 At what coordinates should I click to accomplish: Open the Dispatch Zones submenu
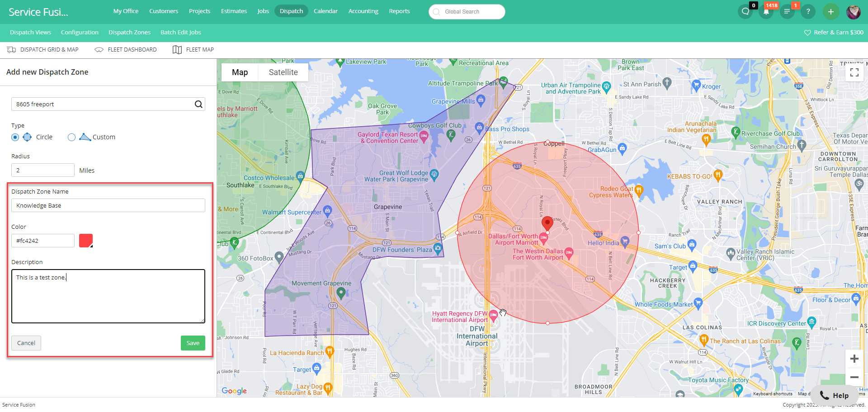pyautogui.click(x=129, y=32)
